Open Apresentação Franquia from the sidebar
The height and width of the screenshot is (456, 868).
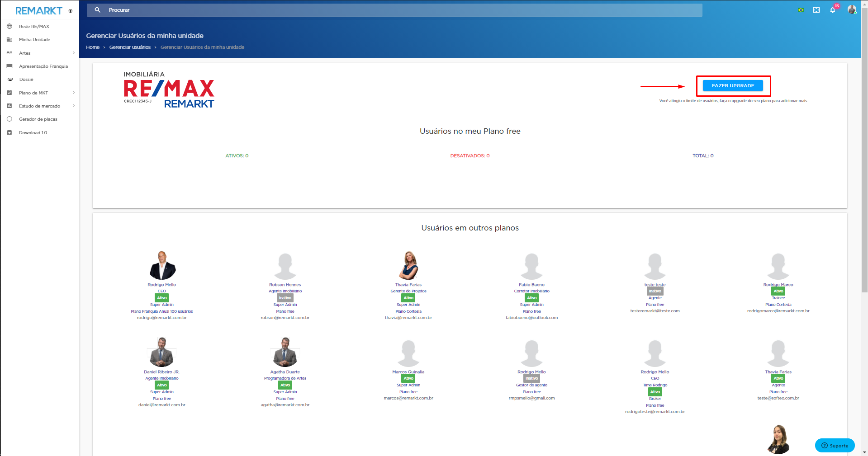pyautogui.click(x=43, y=66)
